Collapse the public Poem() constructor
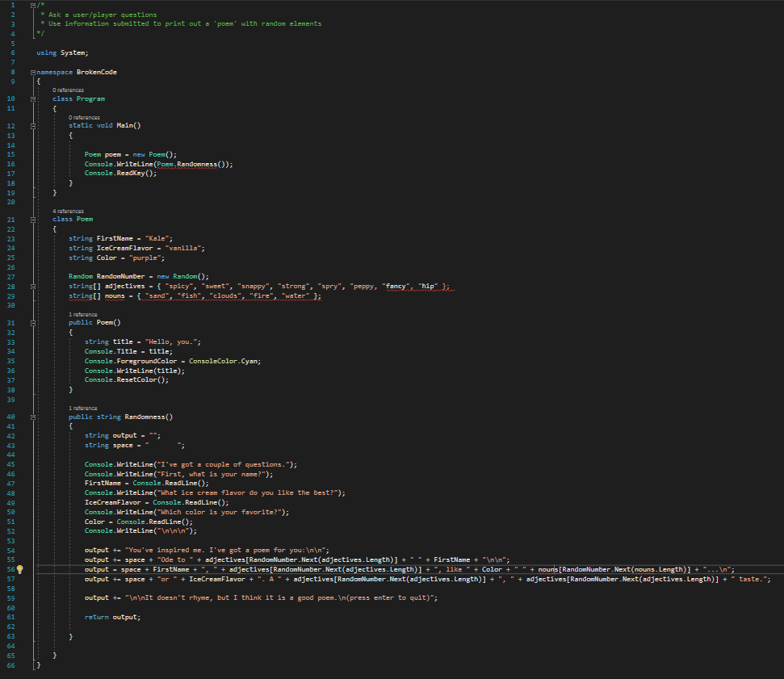Screen dimensions: 784x679 [x=33, y=323]
